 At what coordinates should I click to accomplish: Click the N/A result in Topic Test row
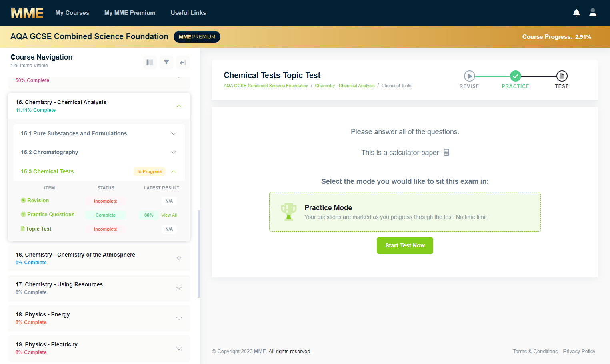pos(169,229)
